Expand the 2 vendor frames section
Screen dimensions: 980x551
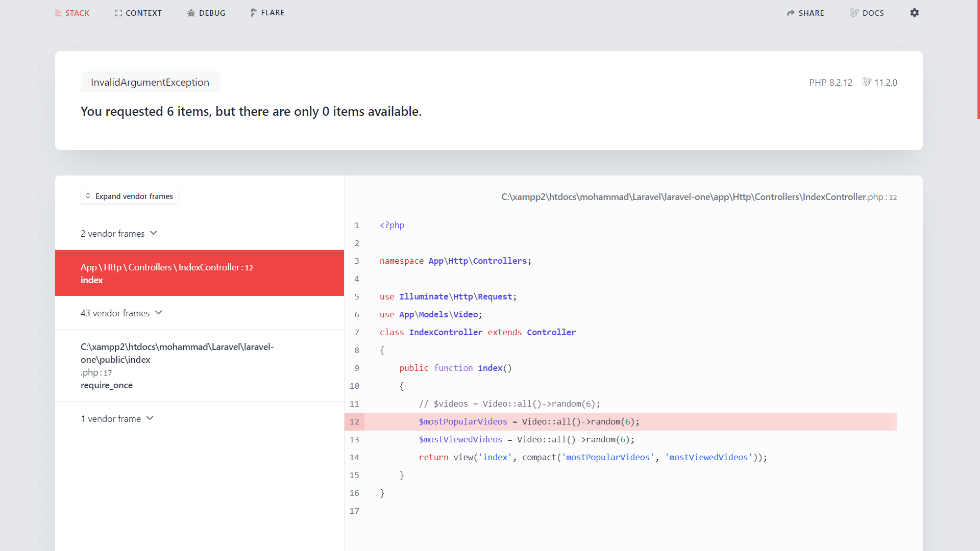(118, 233)
